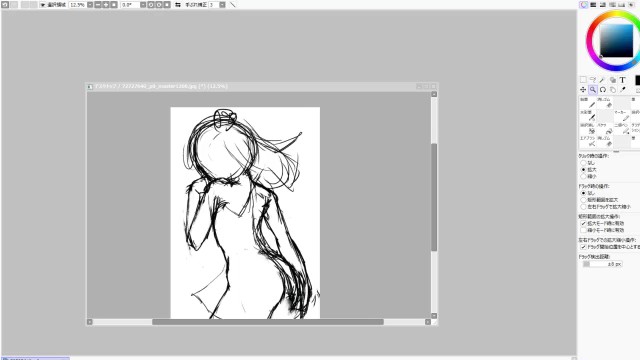Viewport: 640px width, 360px height.
Task: Toggle enabled in zoom-out mode checkbox
Action: point(584,230)
